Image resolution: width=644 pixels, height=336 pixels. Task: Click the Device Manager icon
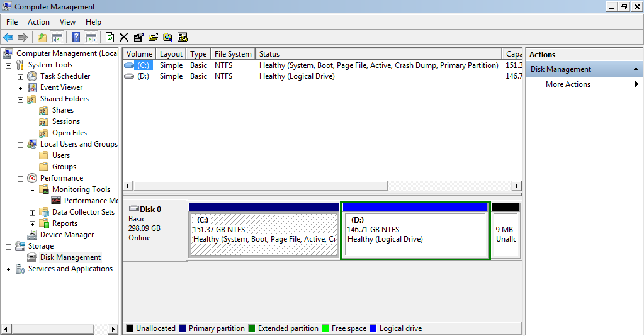32,235
